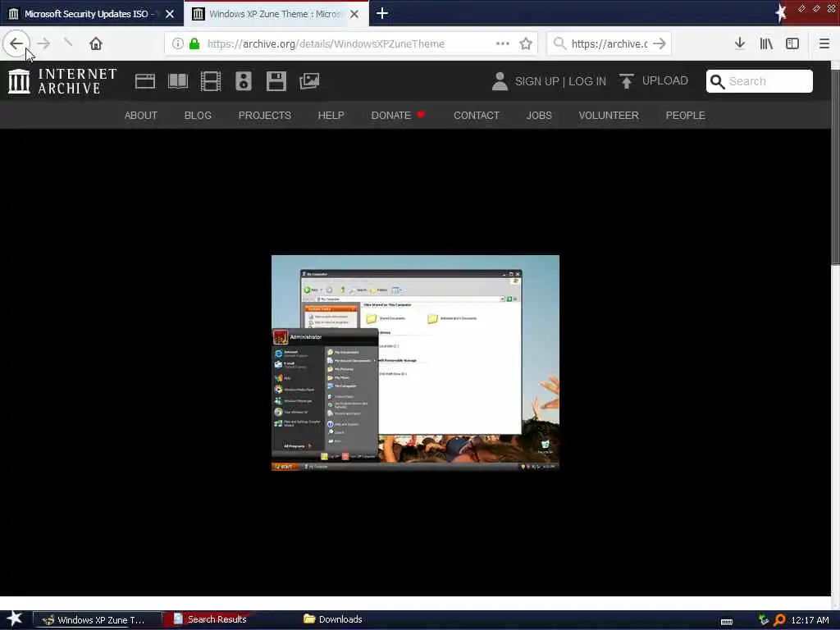Open the HELP page
Screen dimensions: 840x630
pyautogui.click(x=331, y=116)
